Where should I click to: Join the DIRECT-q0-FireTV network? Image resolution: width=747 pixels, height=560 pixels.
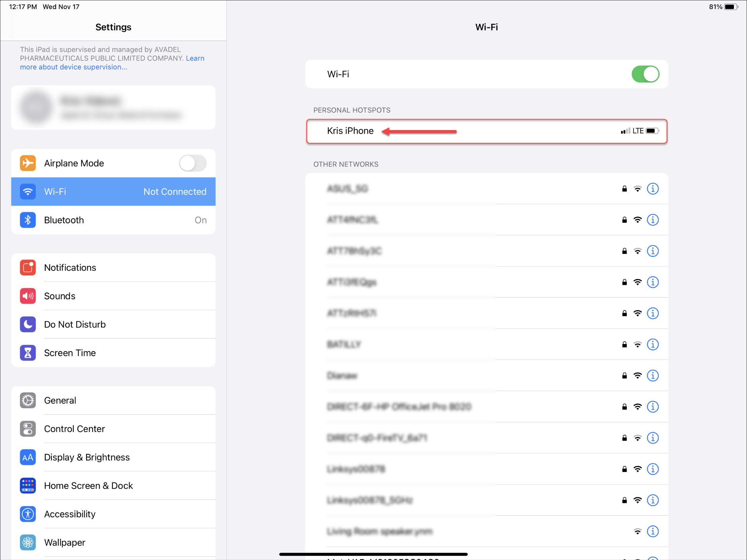pos(486,438)
